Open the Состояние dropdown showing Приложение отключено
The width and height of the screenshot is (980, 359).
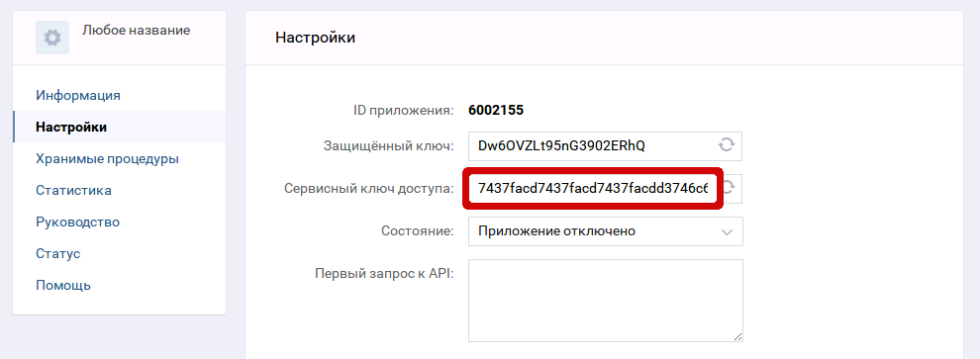[605, 231]
